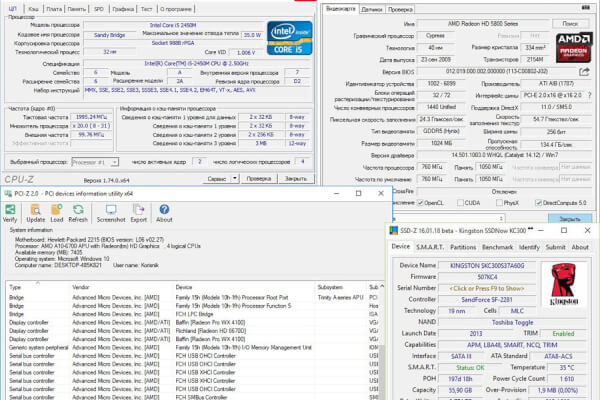Open the Проверка tab in GPU-Z
600x400 pixels.
tap(400, 9)
